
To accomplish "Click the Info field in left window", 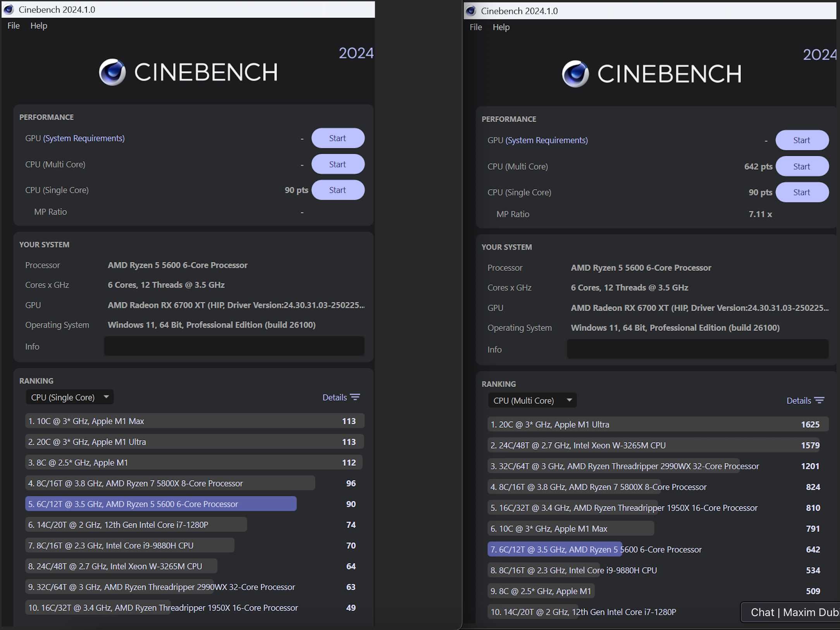I will [x=234, y=346].
